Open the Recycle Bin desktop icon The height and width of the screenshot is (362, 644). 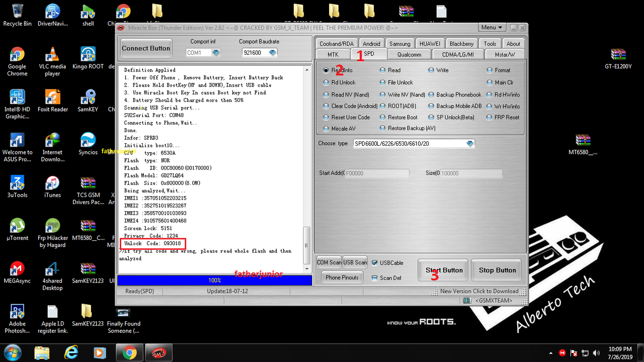[x=17, y=15]
